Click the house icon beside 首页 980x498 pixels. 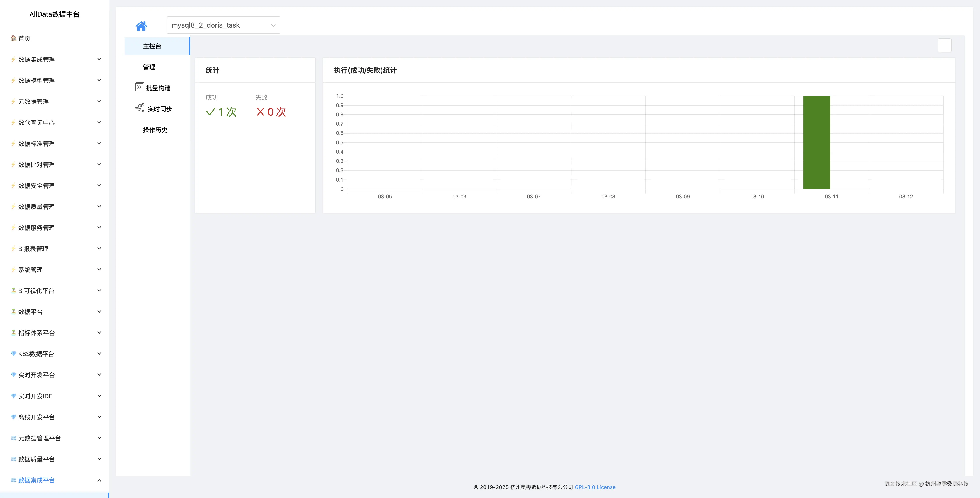tap(13, 39)
